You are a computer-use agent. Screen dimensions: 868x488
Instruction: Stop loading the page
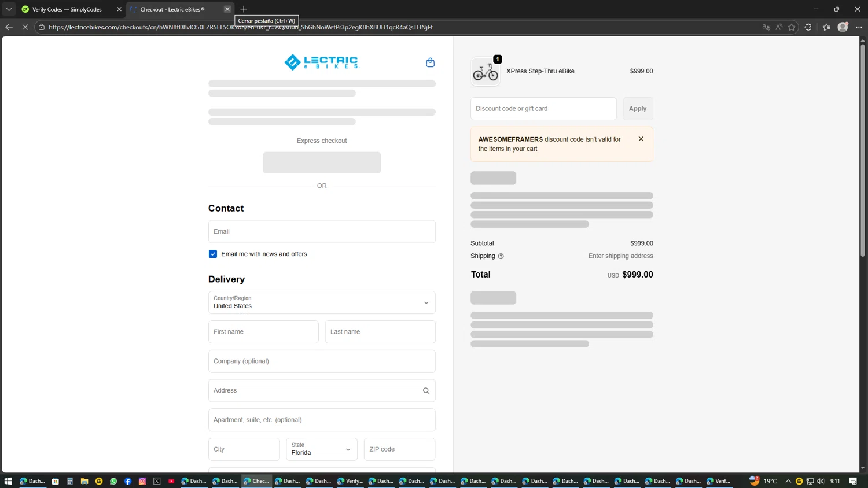point(25,27)
